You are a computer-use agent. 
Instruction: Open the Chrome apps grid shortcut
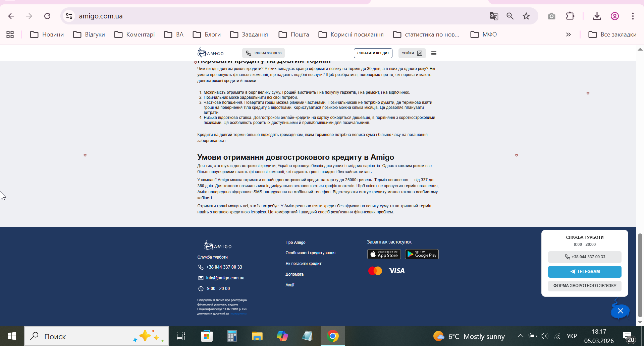pos(10,34)
